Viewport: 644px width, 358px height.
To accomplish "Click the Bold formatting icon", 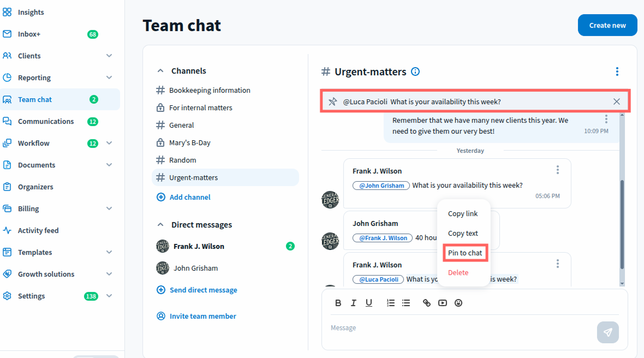I will [338, 303].
